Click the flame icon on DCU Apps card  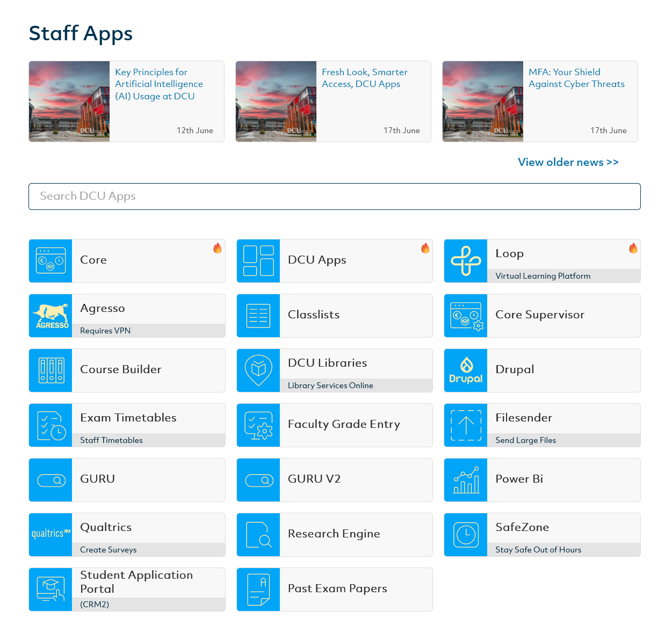425,248
